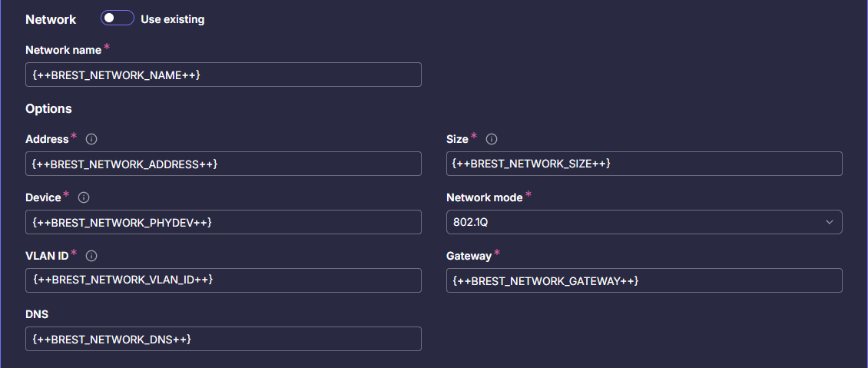Screen dimensions: 868x368
Task: Expand the Network mode 802.1Q dropdown
Action: 644,222
